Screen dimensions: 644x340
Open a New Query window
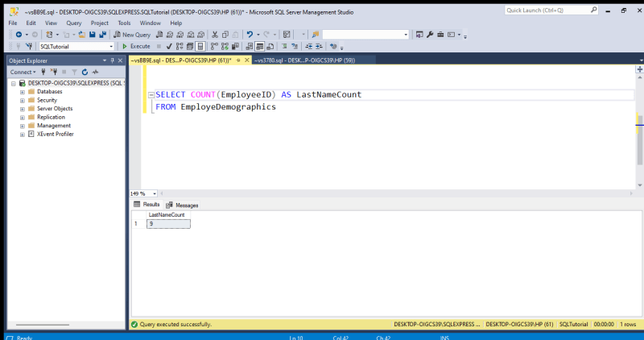click(x=132, y=35)
